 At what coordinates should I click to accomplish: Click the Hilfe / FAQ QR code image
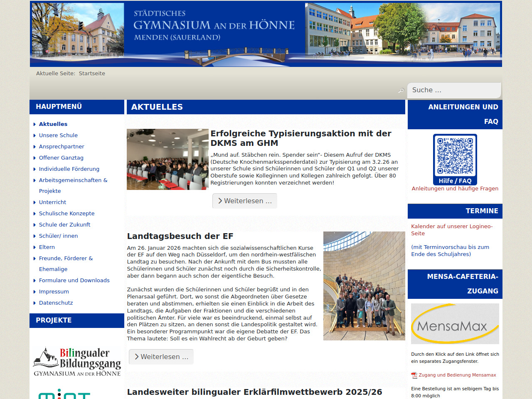click(x=455, y=159)
